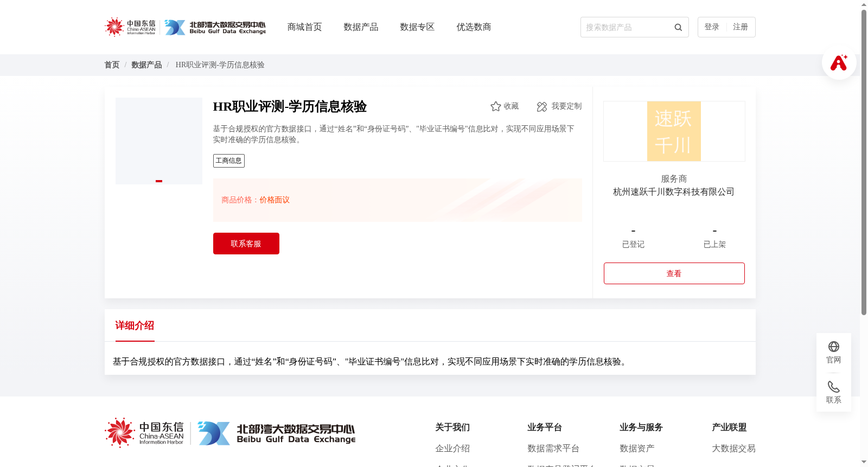
Task: Open 商城首页 in the navigation
Action: 304,27
